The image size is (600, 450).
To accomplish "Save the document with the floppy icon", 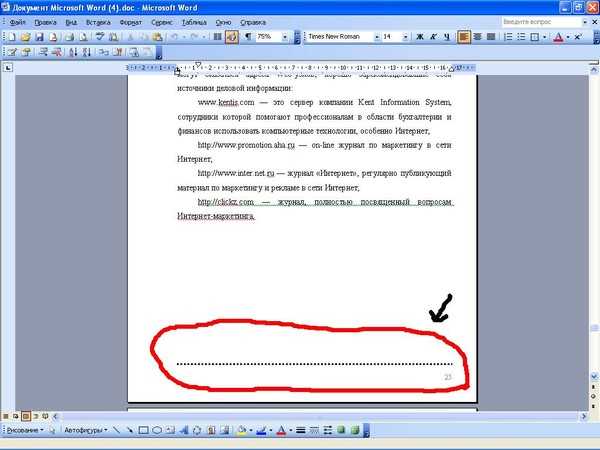I will click(39, 37).
